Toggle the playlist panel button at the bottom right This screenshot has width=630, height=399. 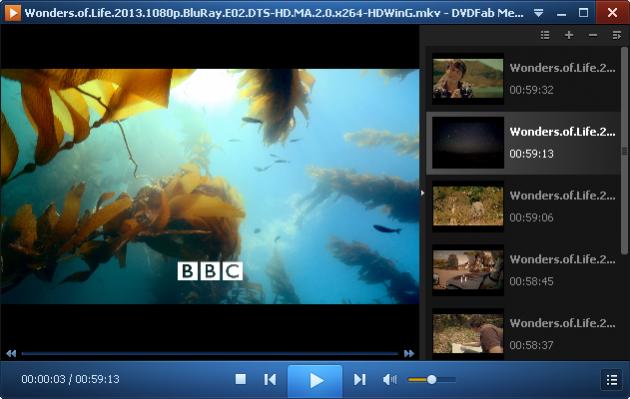pos(612,379)
